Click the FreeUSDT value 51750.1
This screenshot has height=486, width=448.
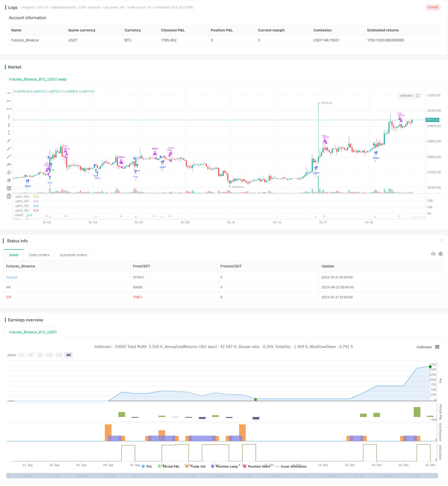tap(138, 277)
